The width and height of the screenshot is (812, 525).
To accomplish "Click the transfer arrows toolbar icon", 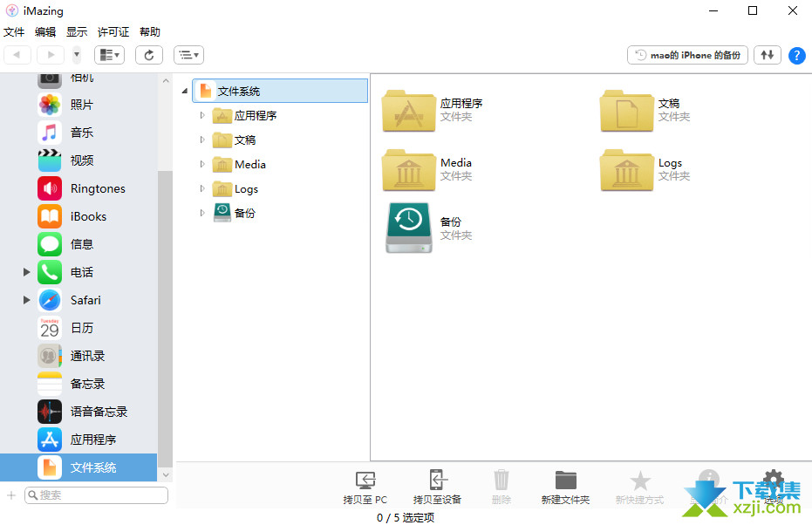I will tap(767, 55).
